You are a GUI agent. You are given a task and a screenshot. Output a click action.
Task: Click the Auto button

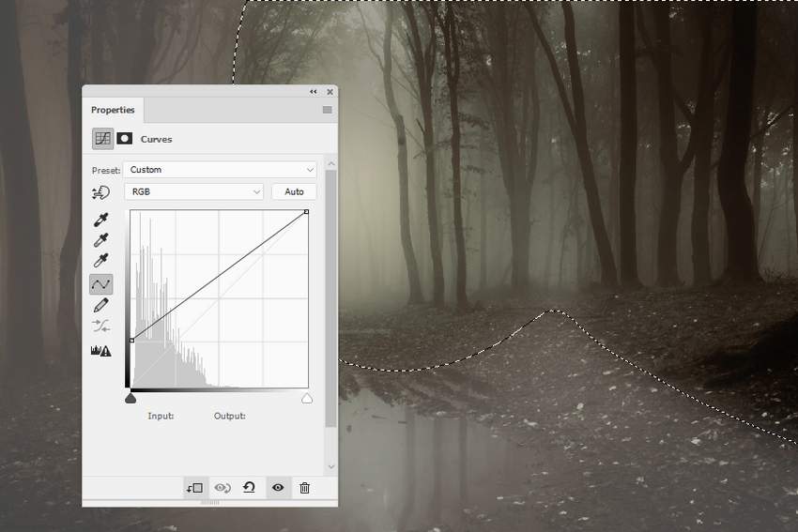294,191
